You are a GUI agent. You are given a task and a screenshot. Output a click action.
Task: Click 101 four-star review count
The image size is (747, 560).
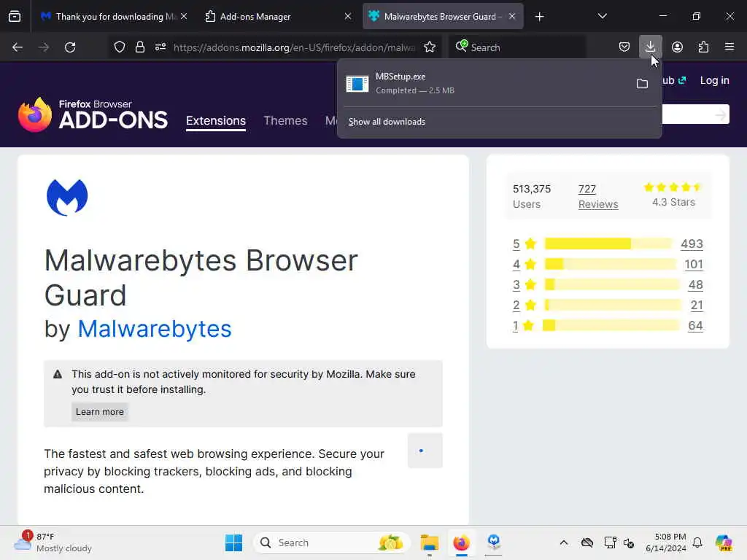click(x=694, y=264)
